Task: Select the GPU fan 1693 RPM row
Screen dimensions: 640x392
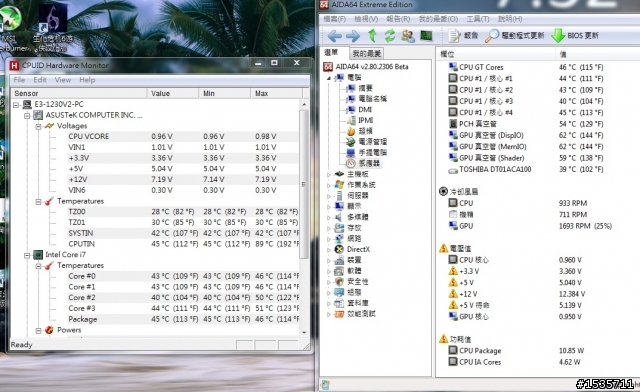Action: [x=537, y=226]
